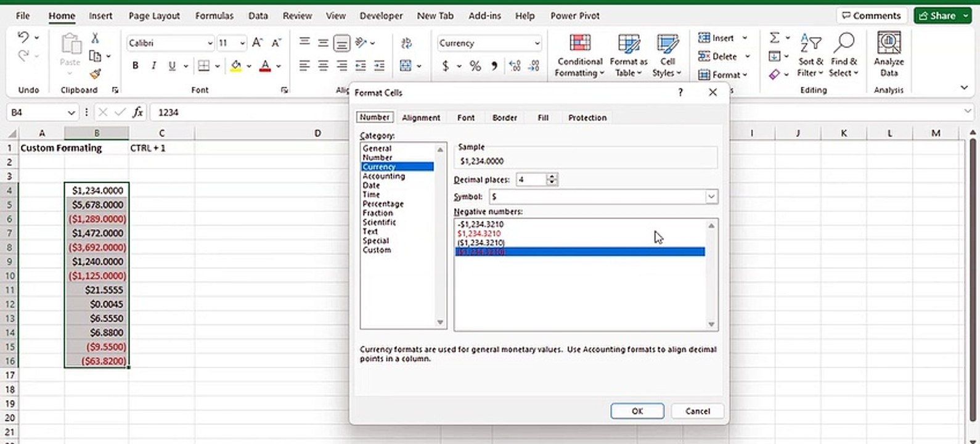
Task: Open Format as Table gallery
Action: tap(629, 55)
